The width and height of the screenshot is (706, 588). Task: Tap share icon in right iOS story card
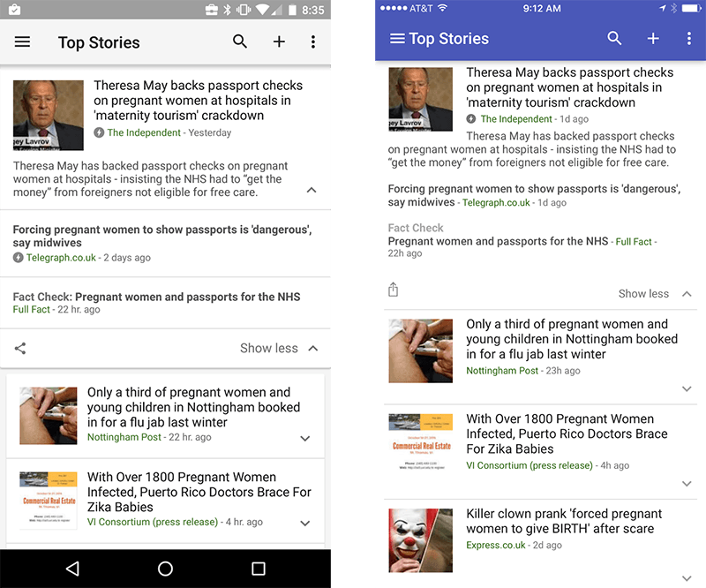tap(394, 290)
